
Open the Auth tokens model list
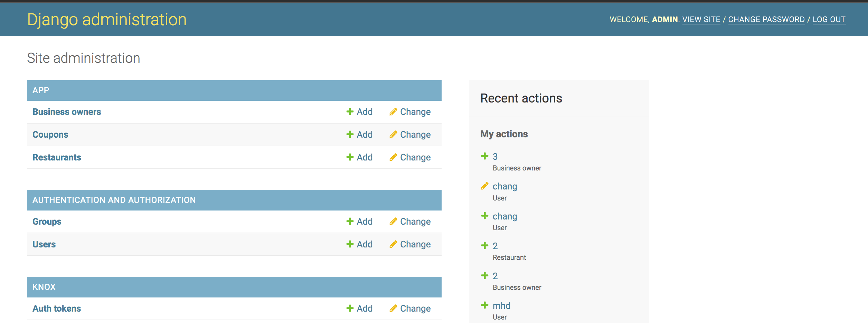(x=57, y=309)
